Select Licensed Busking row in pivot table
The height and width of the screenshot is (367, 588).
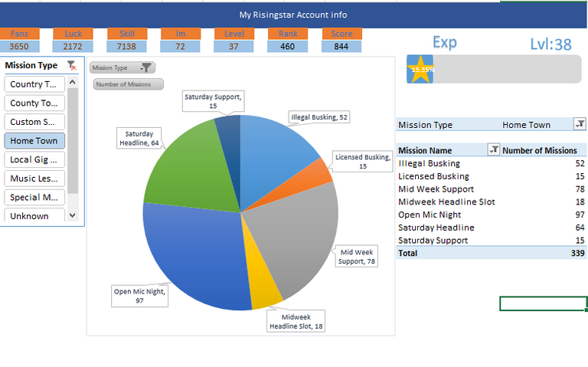coord(492,176)
